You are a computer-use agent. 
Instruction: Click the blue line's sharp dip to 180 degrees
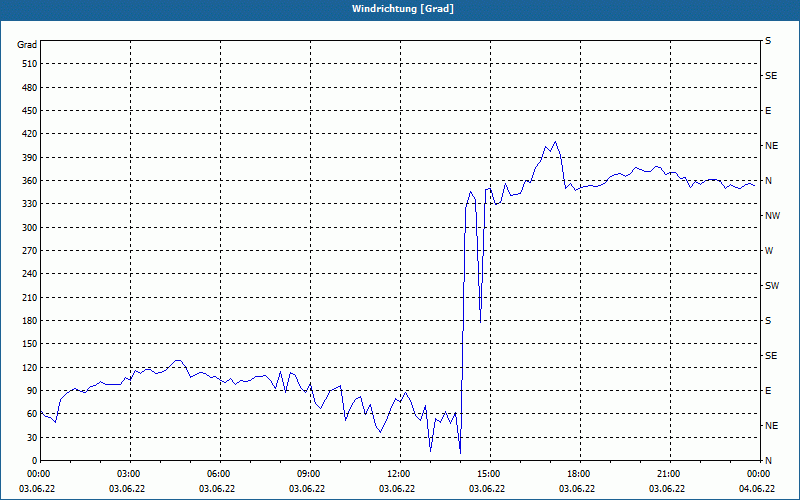pyautogui.click(x=481, y=321)
